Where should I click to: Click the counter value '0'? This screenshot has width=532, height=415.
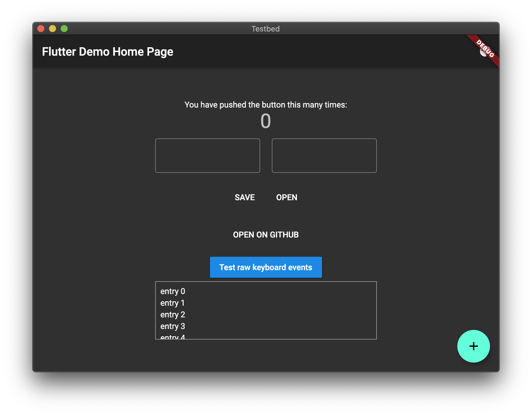266,121
